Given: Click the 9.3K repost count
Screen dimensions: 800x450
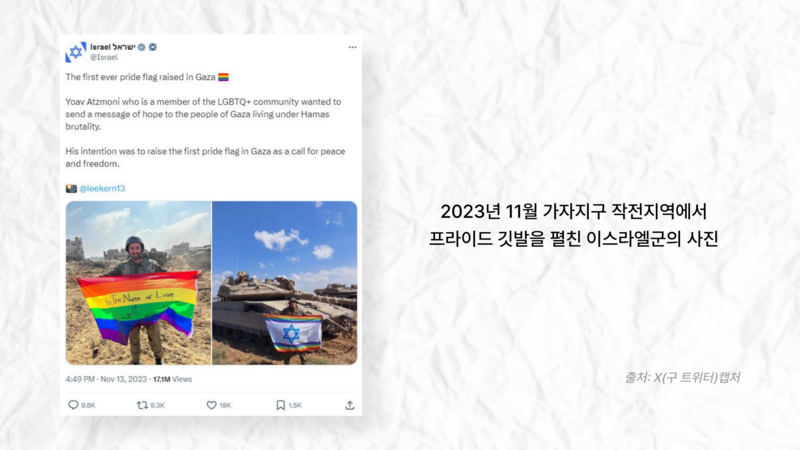Looking at the screenshot, I should pos(158,405).
